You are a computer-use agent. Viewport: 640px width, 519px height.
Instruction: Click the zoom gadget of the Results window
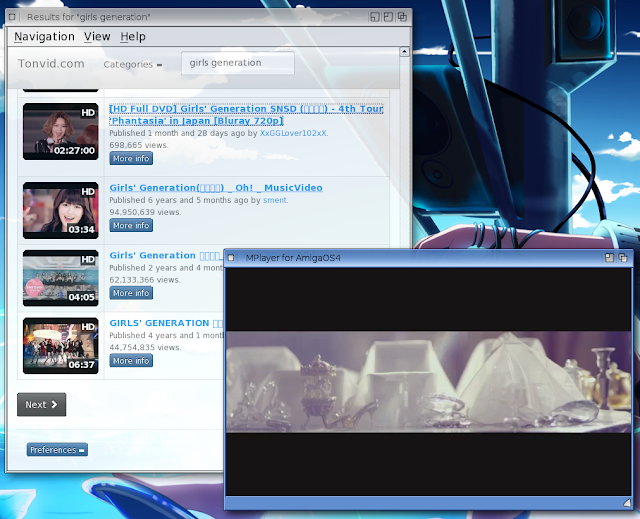point(388,17)
